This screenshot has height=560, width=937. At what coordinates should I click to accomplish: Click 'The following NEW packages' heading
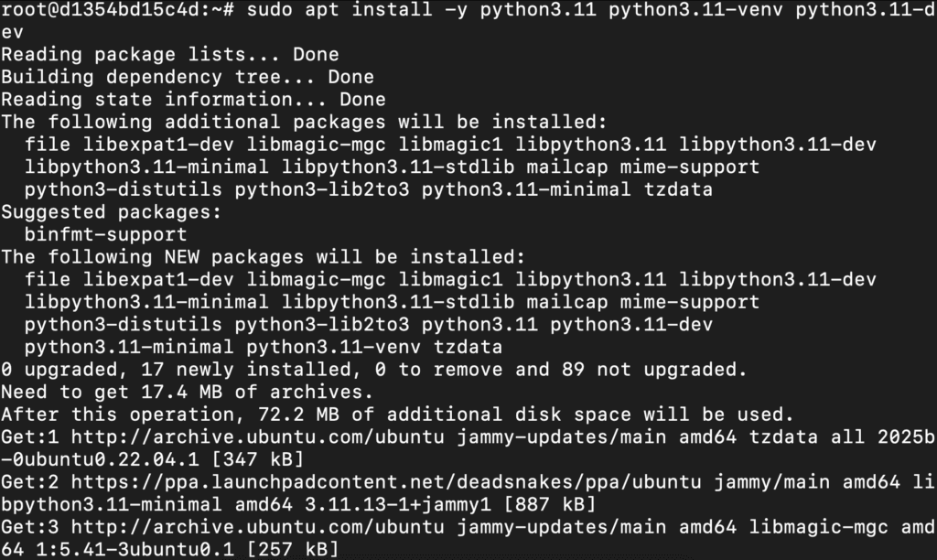(153, 257)
